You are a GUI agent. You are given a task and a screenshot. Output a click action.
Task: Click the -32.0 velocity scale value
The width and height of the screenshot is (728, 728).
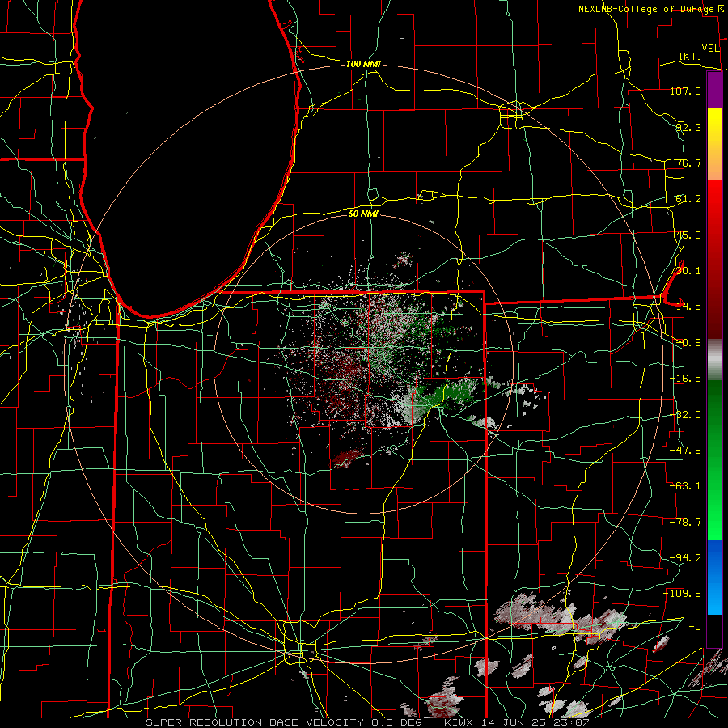click(x=685, y=415)
